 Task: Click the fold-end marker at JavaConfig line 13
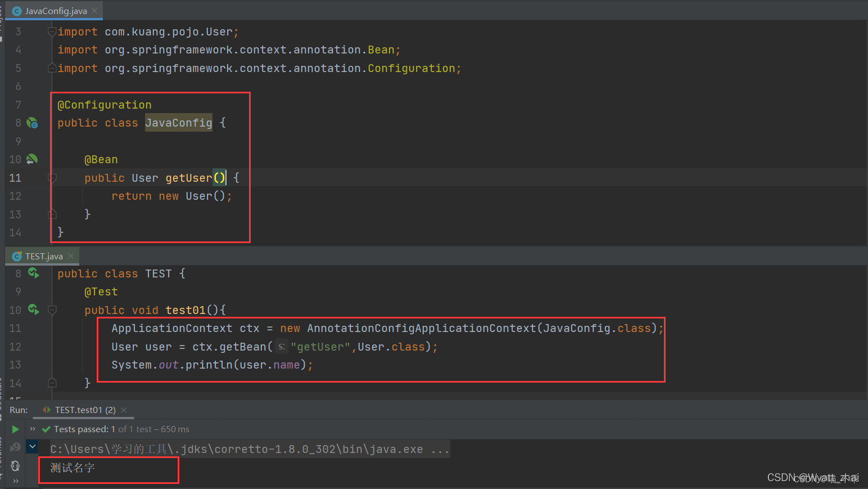[x=52, y=214]
